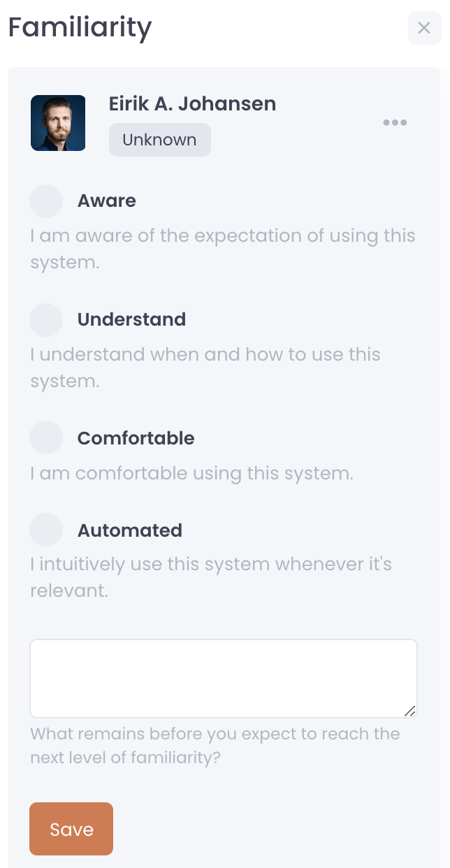The image size is (450, 868).
Task: Click the name Eirik A. Johansen
Action: pyautogui.click(x=192, y=104)
